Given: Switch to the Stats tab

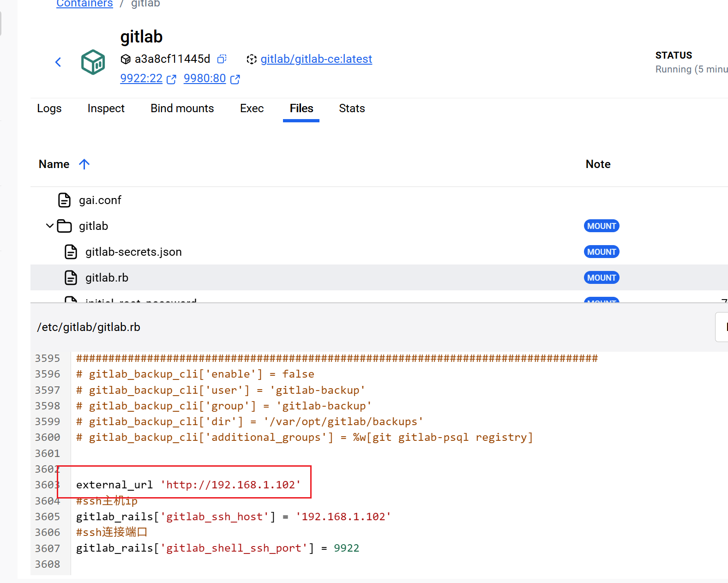Looking at the screenshot, I should tap(352, 108).
